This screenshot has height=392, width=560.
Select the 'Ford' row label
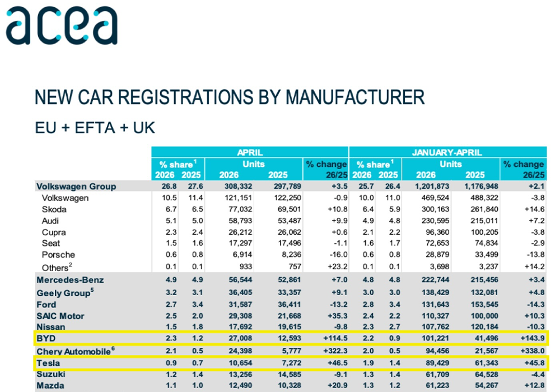click(x=46, y=305)
